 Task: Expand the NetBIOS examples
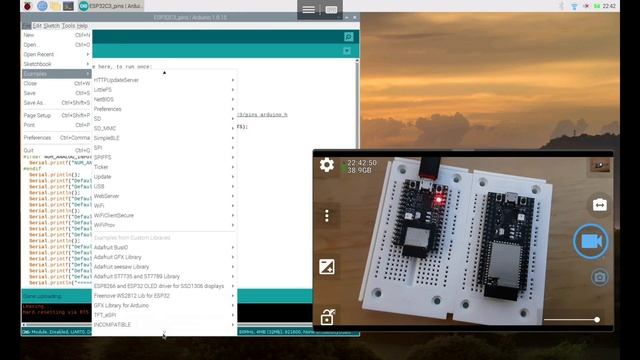(164, 99)
